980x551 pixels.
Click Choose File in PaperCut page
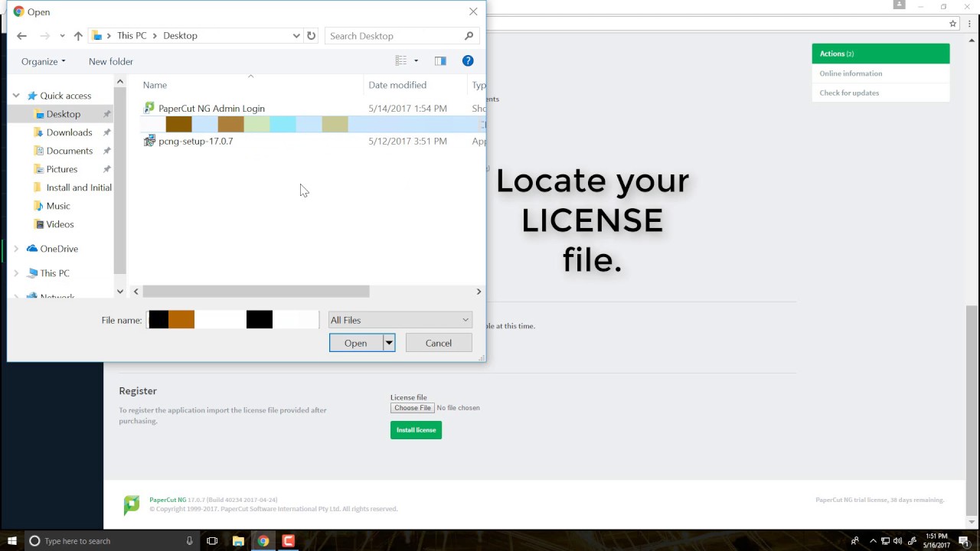click(413, 408)
